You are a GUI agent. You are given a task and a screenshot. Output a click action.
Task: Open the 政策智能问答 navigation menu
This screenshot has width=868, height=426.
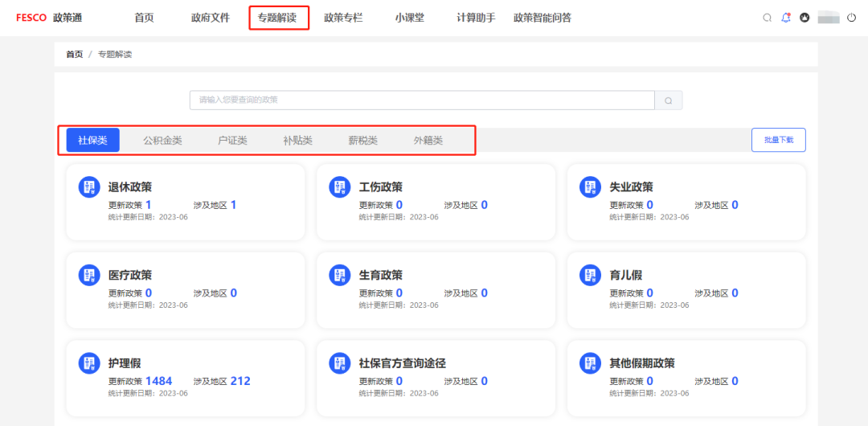coord(542,18)
